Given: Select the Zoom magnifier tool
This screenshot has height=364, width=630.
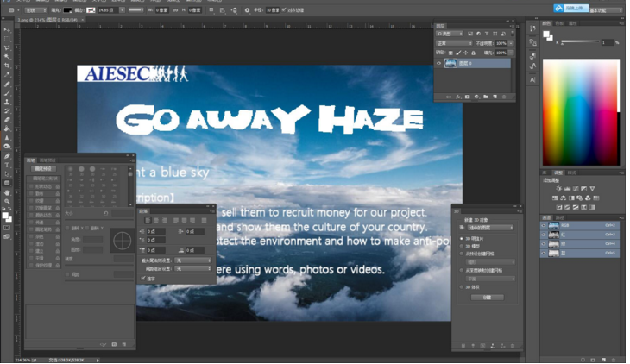Looking at the screenshot, I should [7, 202].
